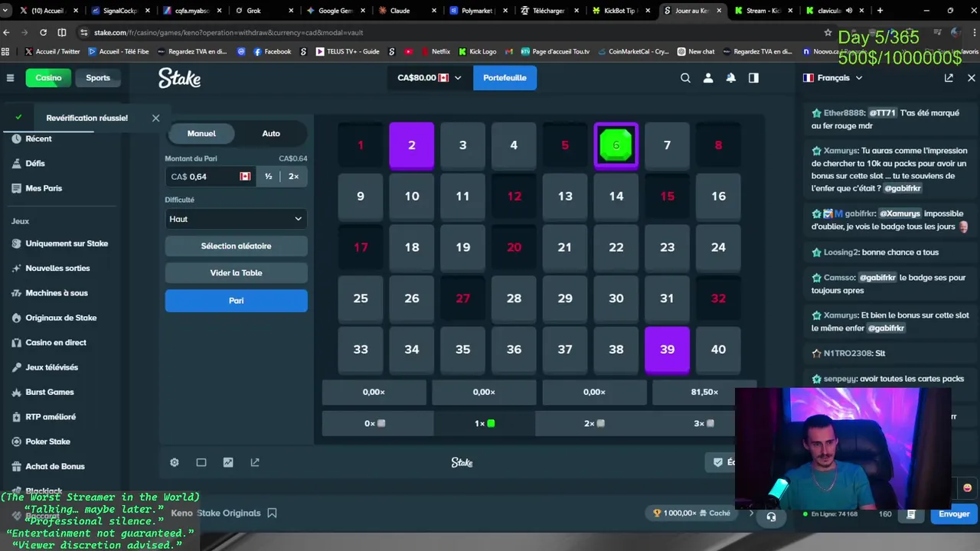Click the popout game arrow icon
Viewport: 980px width, 551px height.
[255, 462]
